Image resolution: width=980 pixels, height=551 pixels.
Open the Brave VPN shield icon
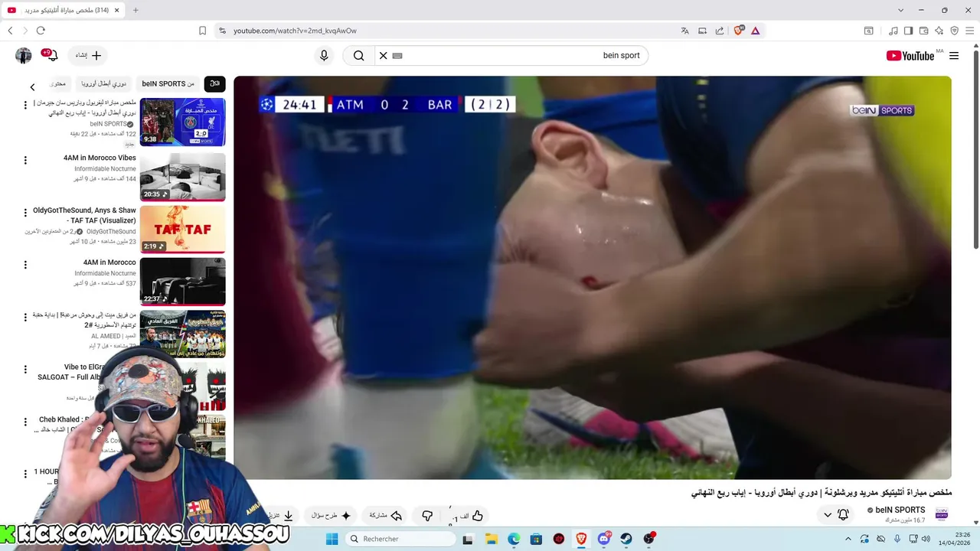click(x=954, y=31)
